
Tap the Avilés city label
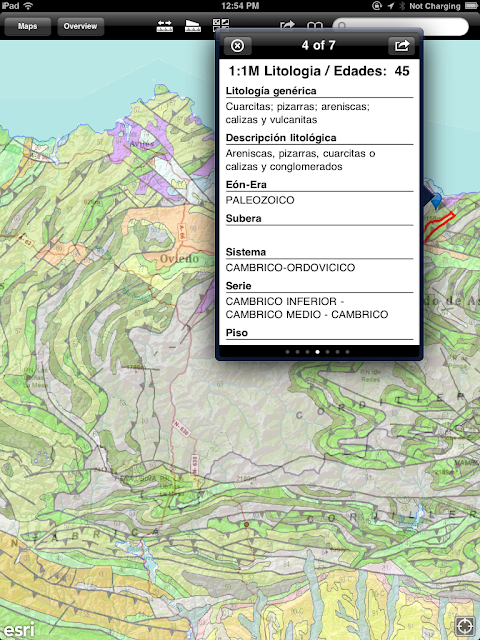(142, 144)
